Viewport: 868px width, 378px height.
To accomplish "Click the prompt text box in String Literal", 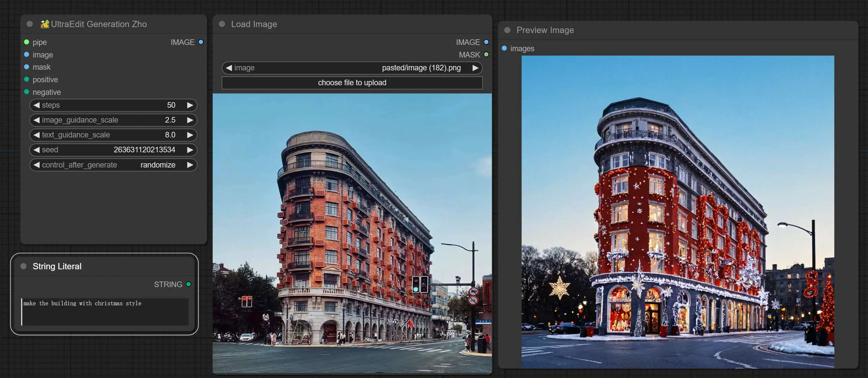I will tap(105, 312).
